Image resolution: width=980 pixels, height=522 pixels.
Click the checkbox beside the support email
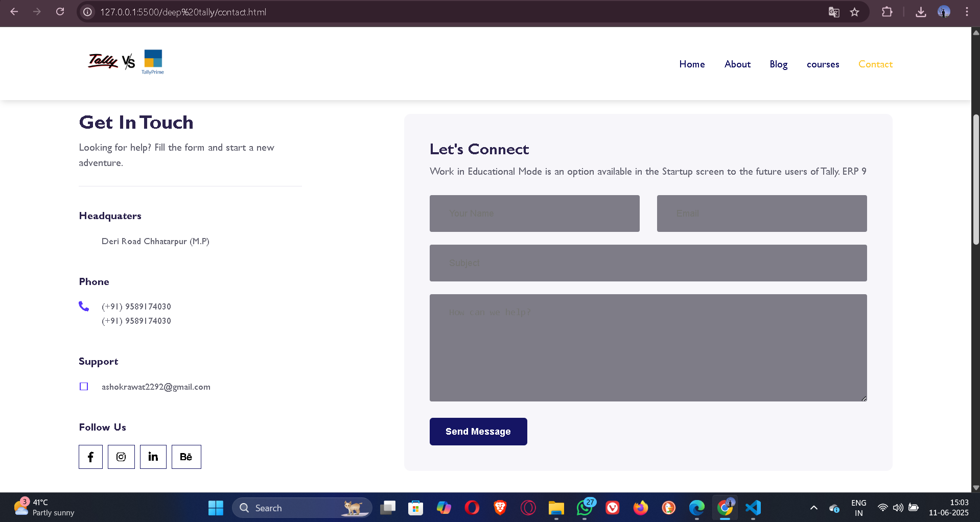coord(84,387)
